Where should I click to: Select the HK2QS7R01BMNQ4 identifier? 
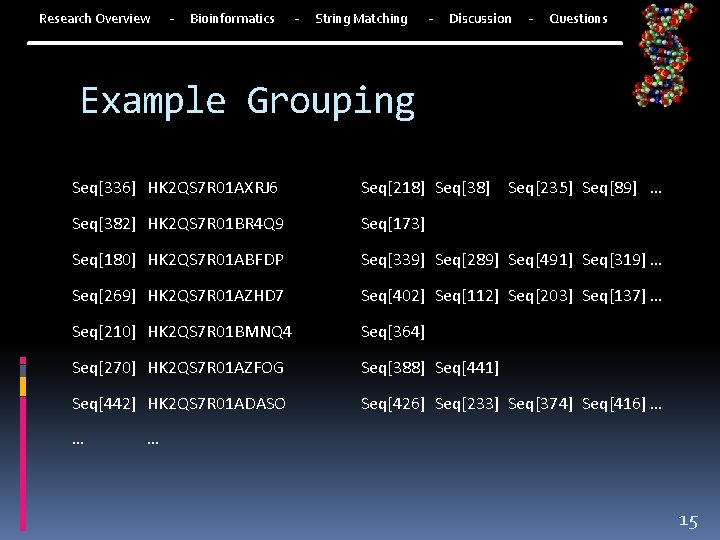click(220, 332)
